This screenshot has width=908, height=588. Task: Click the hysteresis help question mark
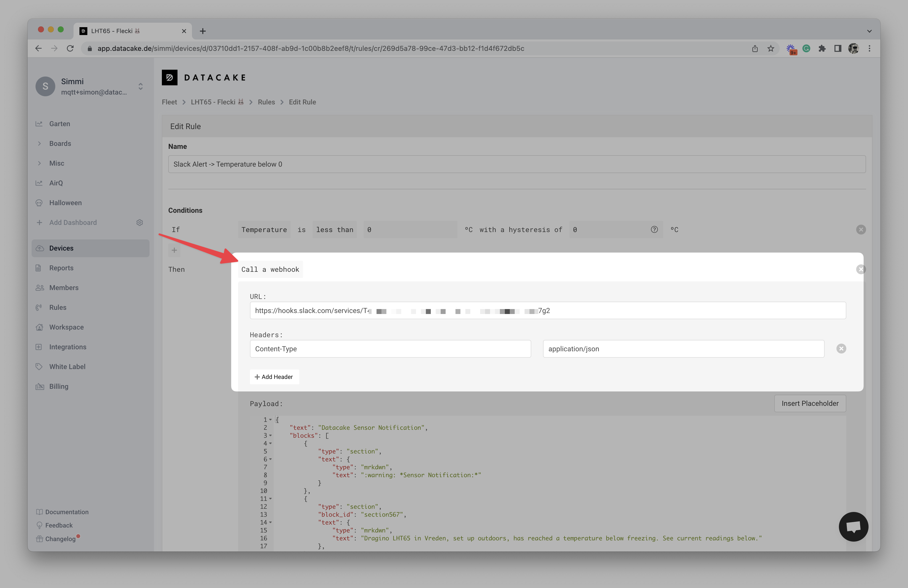[x=654, y=229]
